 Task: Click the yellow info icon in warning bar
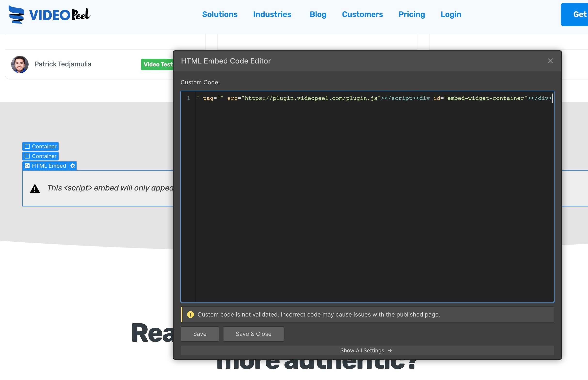190,314
